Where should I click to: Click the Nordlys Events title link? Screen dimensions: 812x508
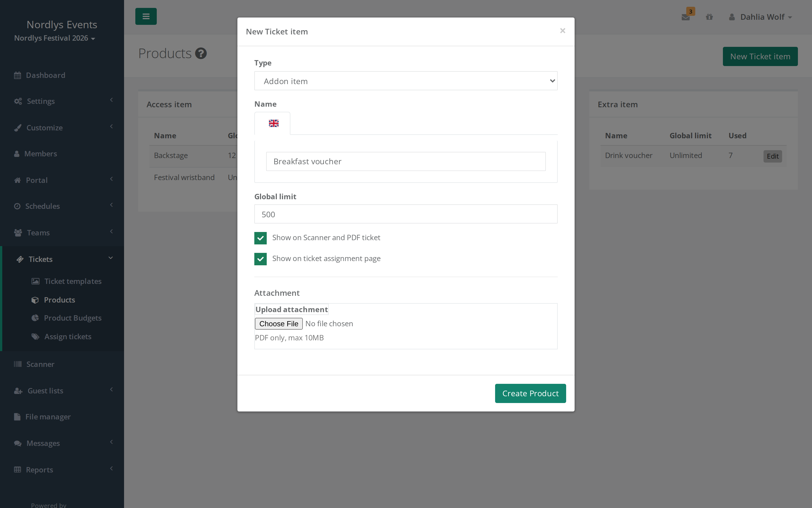[x=62, y=25]
